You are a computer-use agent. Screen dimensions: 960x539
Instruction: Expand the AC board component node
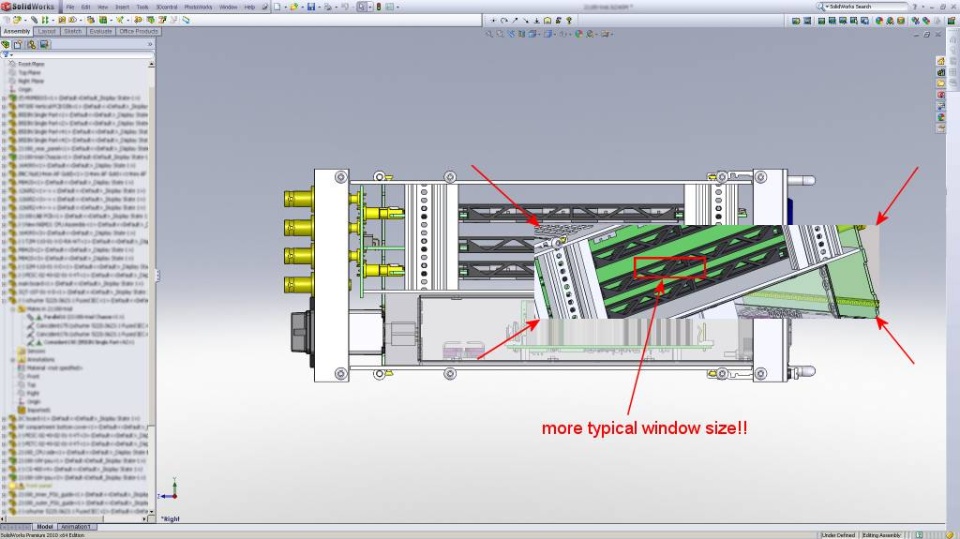click(x=4, y=418)
